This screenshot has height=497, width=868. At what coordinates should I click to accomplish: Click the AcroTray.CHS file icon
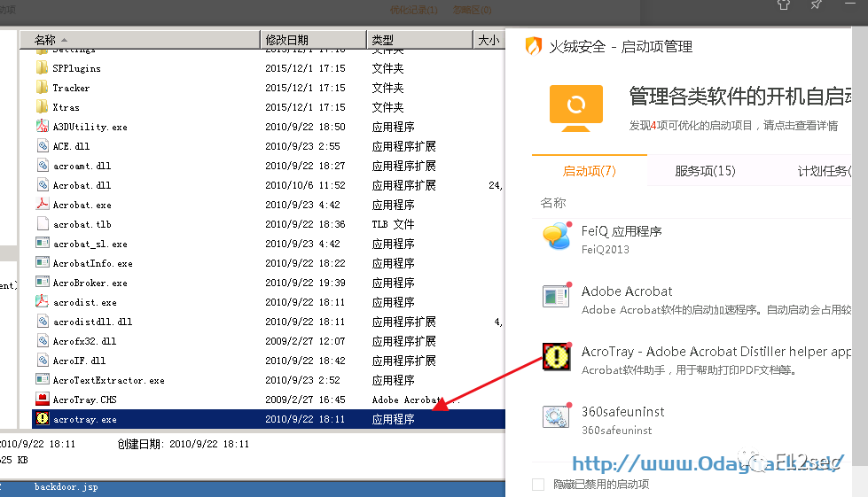point(42,400)
